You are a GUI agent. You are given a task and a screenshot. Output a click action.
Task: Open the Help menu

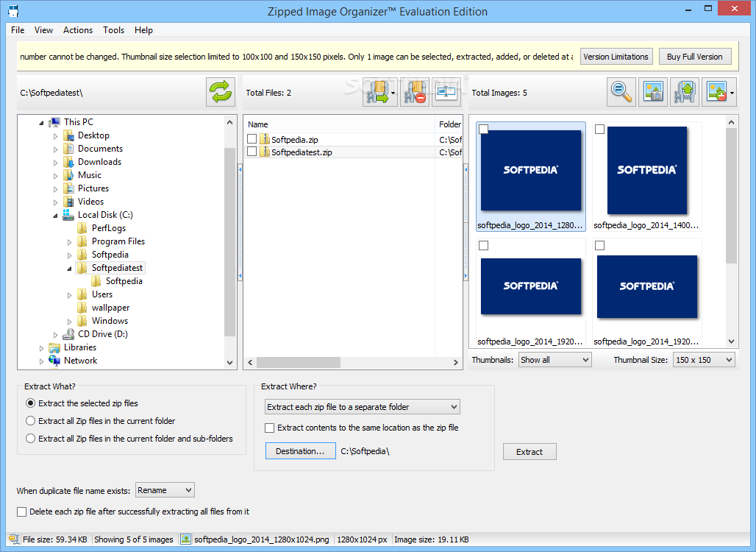tap(143, 30)
